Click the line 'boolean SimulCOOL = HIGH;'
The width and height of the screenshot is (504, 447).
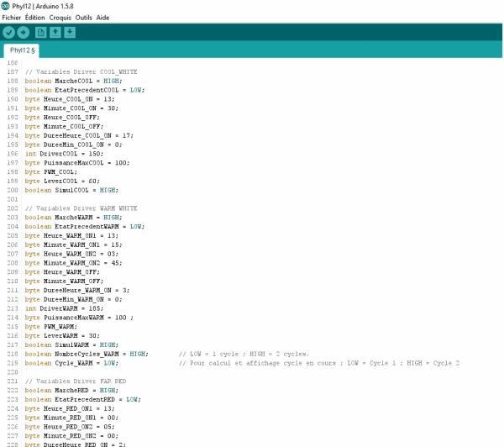[x=71, y=190]
